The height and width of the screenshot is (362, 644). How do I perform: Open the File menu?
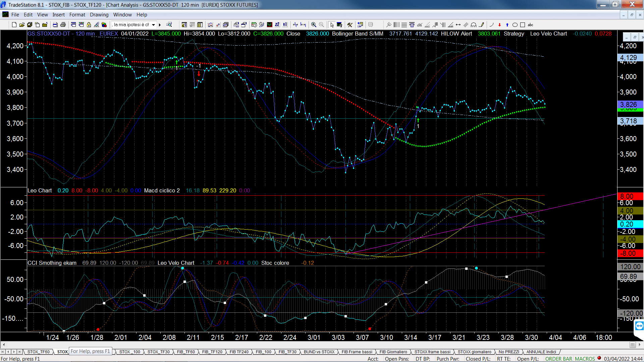pyautogui.click(x=15, y=14)
